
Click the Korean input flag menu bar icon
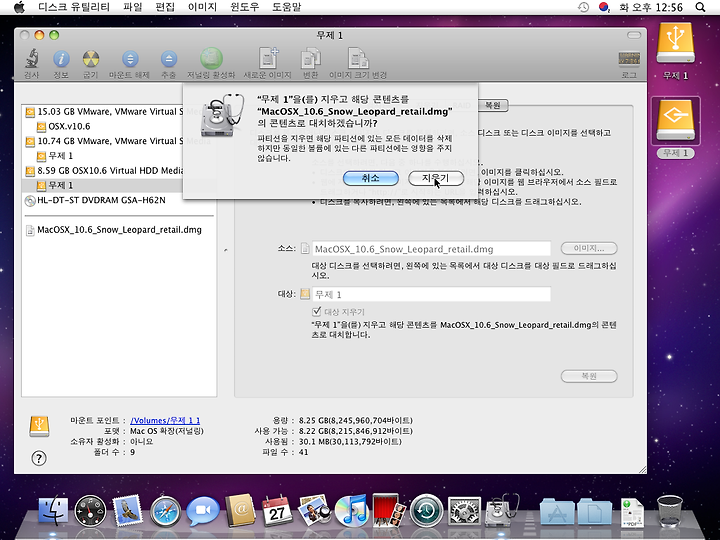[x=604, y=7]
